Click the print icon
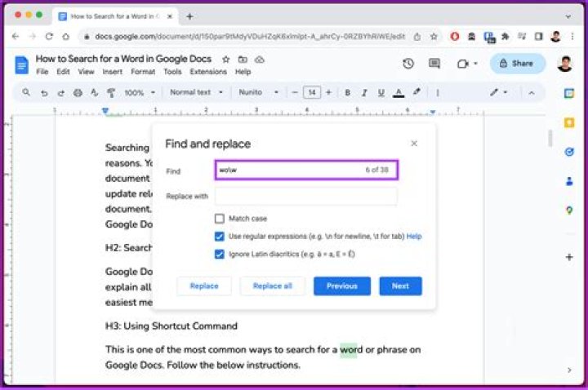 (x=78, y=93)
